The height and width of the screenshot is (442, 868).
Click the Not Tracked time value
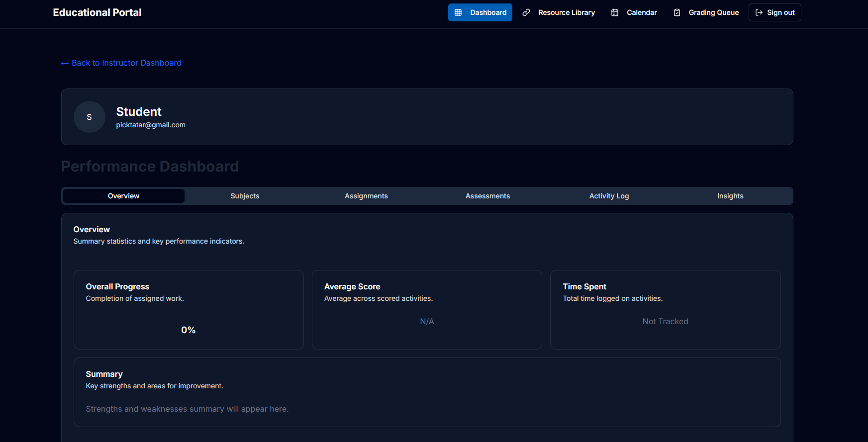pos(665,322)
